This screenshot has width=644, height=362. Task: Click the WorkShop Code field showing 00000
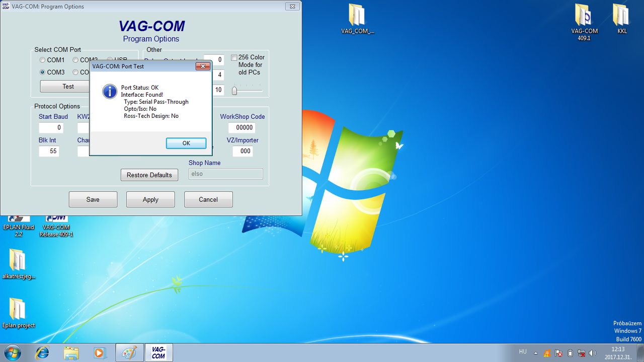click(x=242, y=127)
